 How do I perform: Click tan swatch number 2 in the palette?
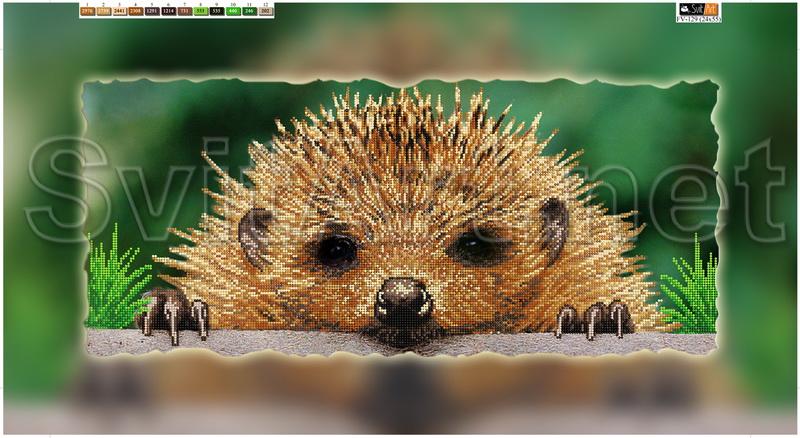[x=104, y=12]
